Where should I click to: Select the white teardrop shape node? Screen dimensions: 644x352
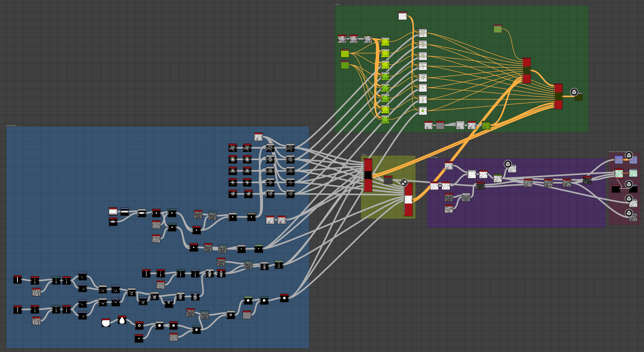click(x=122, y=320)
